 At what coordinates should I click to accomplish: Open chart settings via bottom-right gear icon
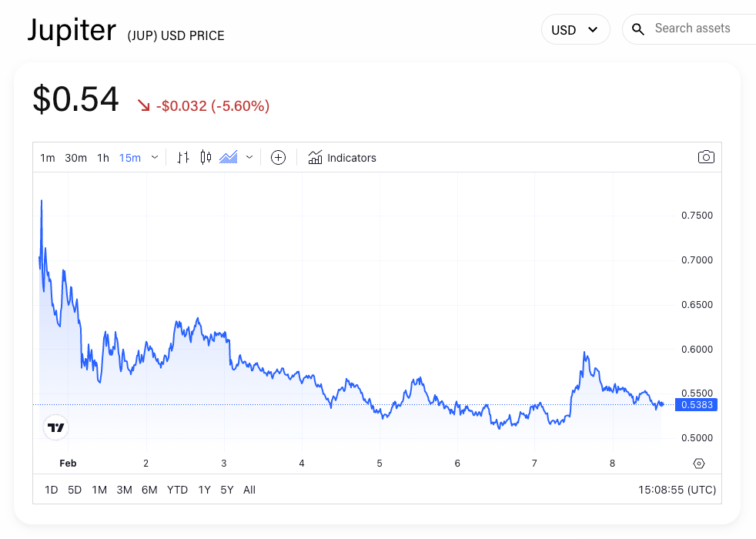[x=699, y=463]
